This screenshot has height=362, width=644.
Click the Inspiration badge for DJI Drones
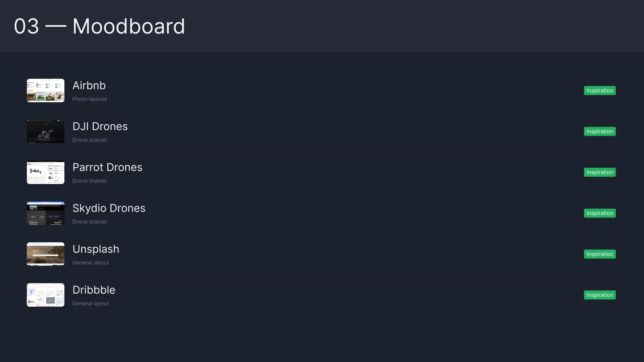pyautogui.click(x=600, y=131)
